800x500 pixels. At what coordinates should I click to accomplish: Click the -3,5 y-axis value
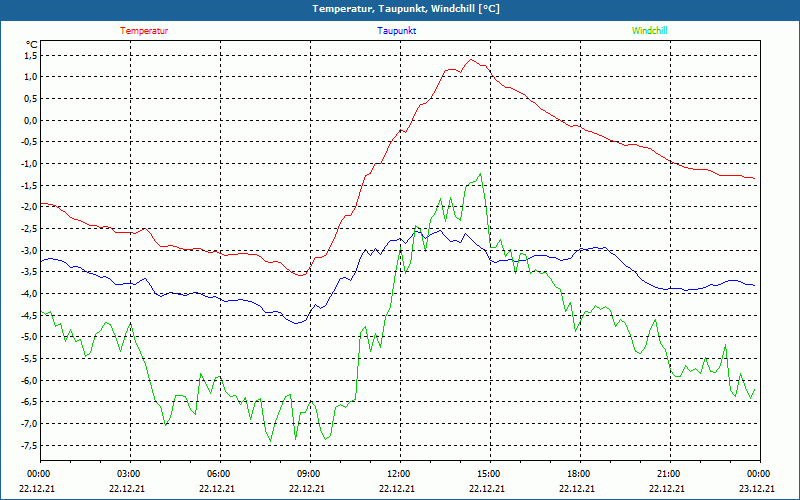[29, 272]
